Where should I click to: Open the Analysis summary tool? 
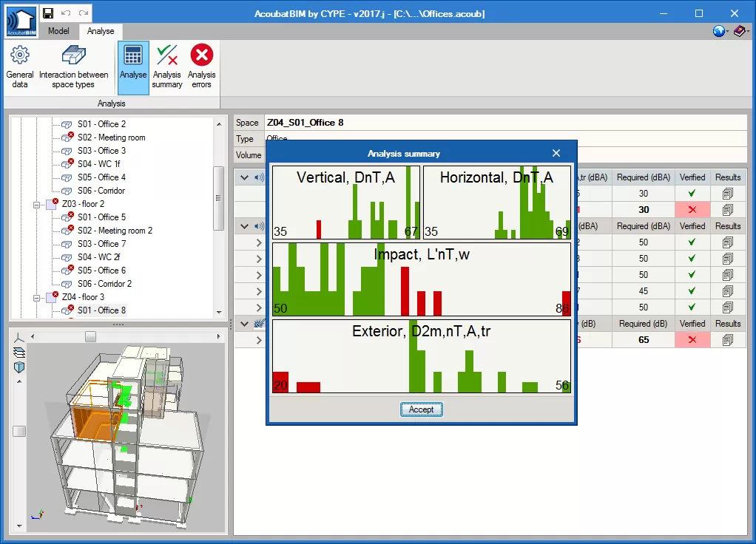(167, 67)
